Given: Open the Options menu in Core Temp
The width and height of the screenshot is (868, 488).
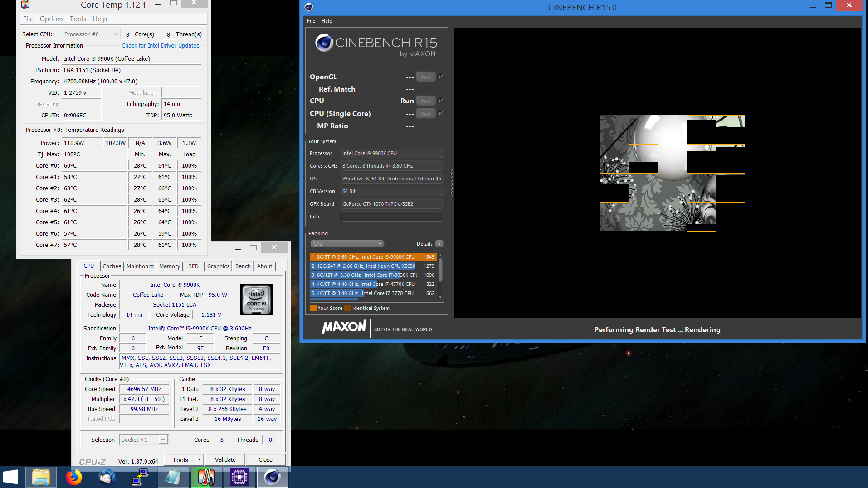Looking at the screenshot, I should (51, 19).
